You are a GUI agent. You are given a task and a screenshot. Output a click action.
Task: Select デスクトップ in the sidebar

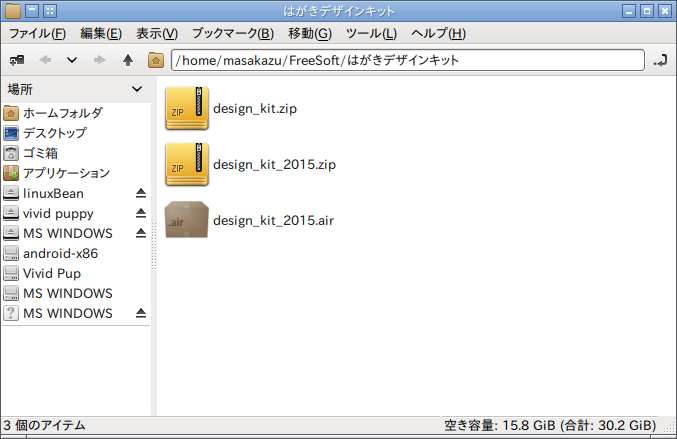coord(55,133)
